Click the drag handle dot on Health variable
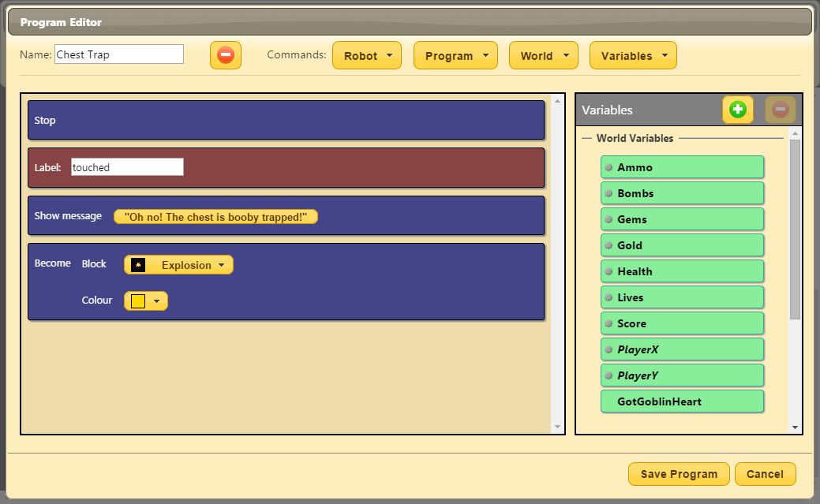 click(x=608, y=271)
